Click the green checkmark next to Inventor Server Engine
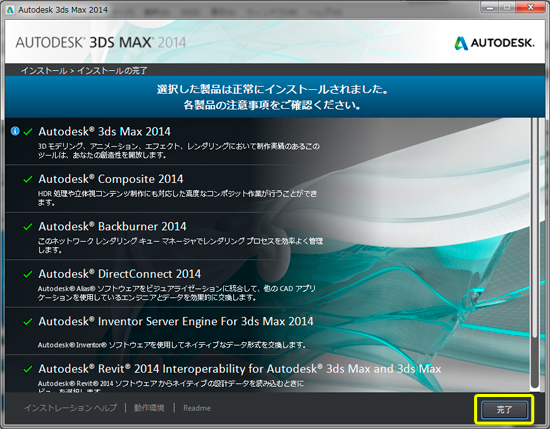 [28, 322]
